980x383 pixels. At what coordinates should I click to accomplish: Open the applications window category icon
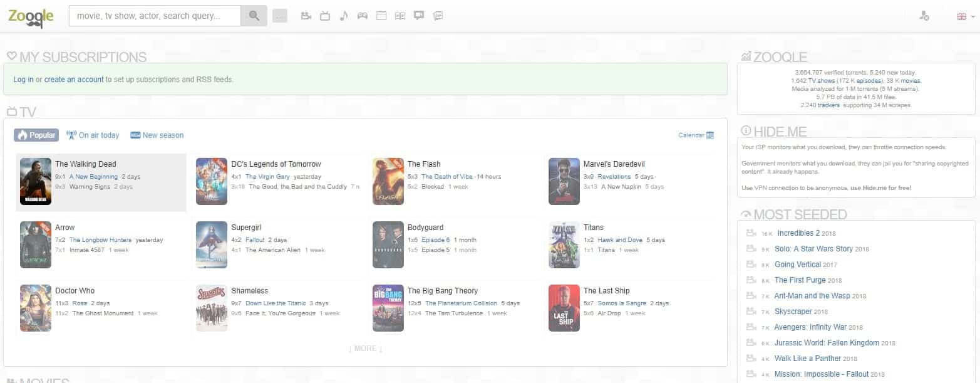coord(381,16)
